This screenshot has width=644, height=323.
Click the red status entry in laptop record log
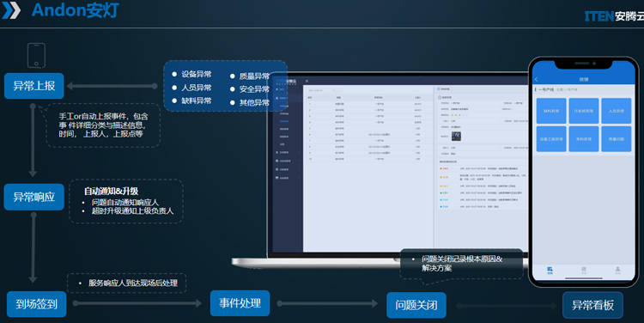click(x=444, y=168)
